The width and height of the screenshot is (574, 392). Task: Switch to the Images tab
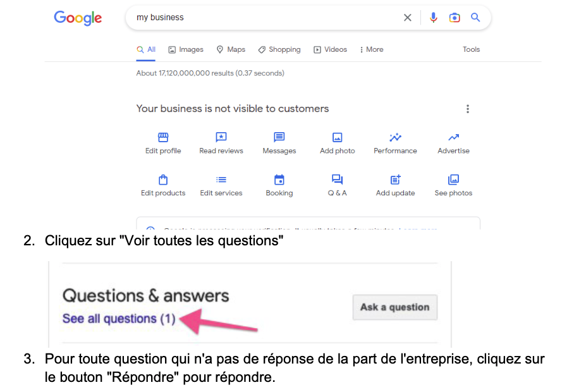pyautogui.click(x=186, y=49)
